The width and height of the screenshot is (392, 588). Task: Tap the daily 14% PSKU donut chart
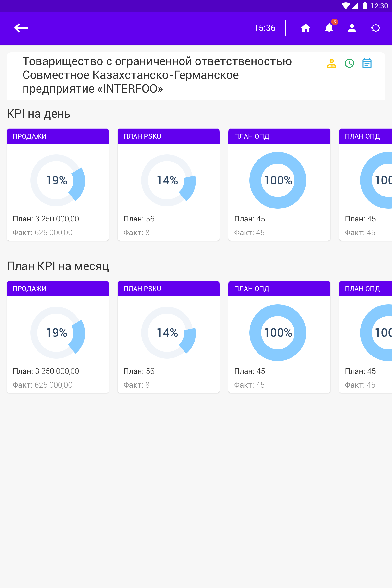pyautogui.click(x=168, y=180)
